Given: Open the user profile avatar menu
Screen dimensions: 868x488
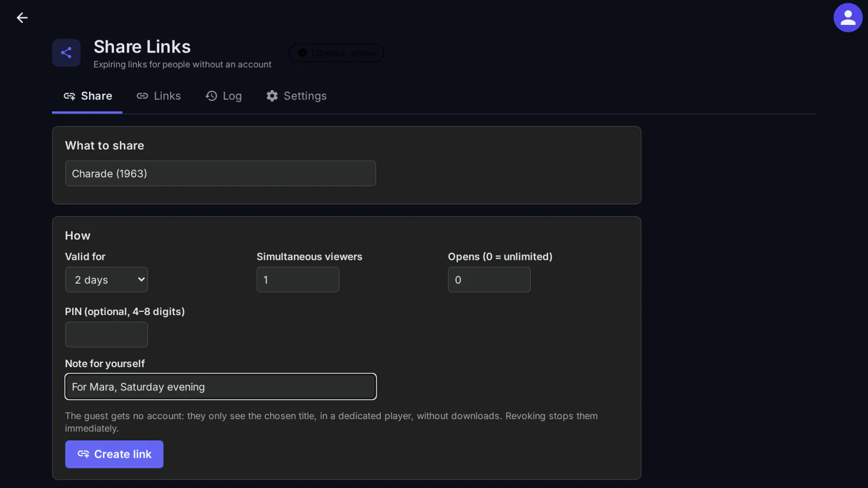Looking at the screenshot, I should tap(848, 18).
